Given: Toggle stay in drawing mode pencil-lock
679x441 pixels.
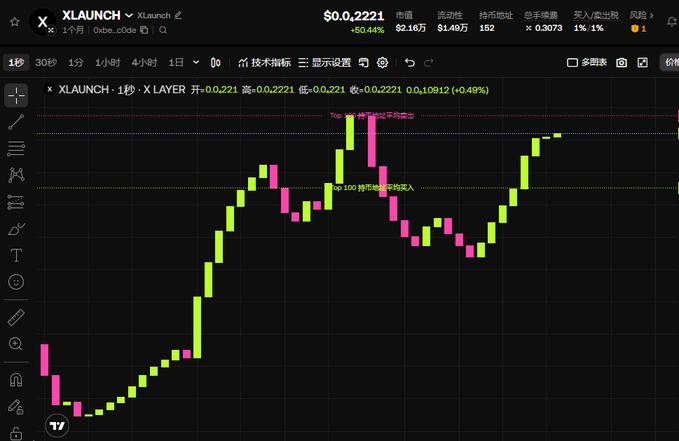Looking at the screenshot, I should coord(16,406).
